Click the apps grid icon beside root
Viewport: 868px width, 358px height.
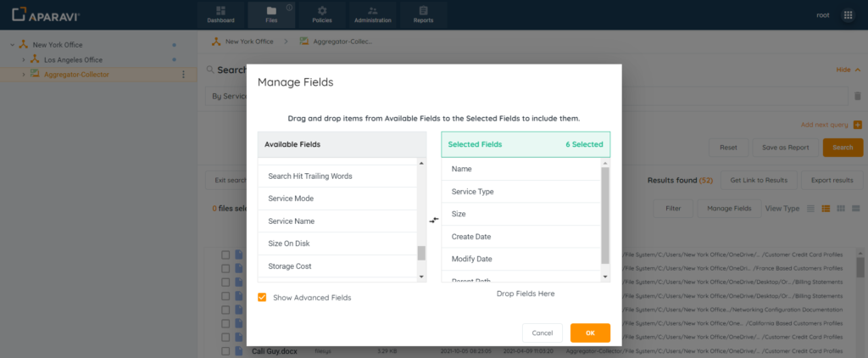pos(848,15)
